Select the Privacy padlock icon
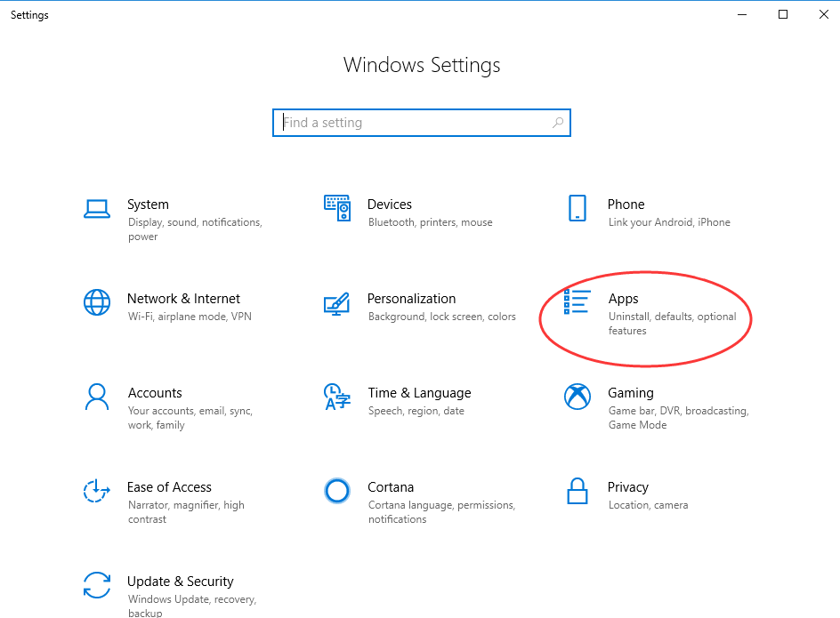This screenshot has height=618, width=840. tap(577, 491)
